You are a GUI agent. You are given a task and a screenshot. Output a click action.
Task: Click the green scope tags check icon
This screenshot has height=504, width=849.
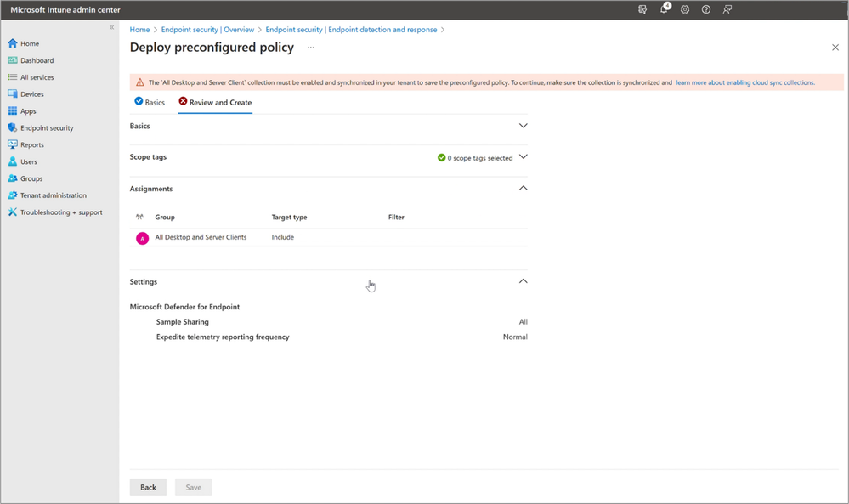click(x=441, y=157)
